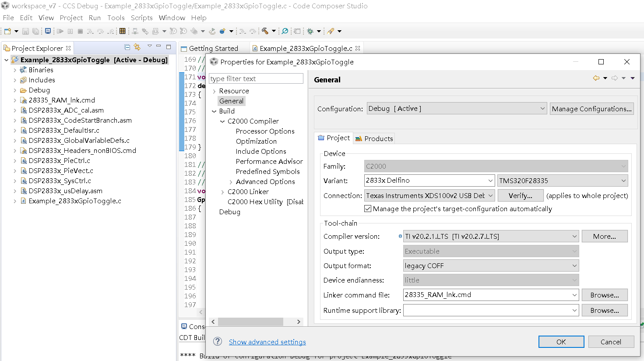This screenshot has height=361, width=644.
Task: Click the Terminate (stop) toolbar icon
Action: click(x=80, y=31)
